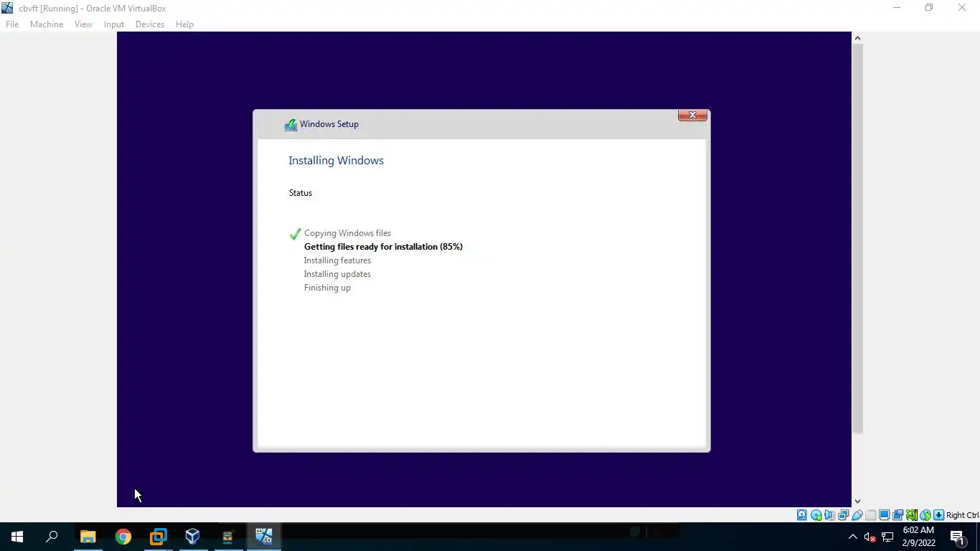This screenshot has width=980, height=551.
Task: Open the View menu
Action: coord(83,24)
